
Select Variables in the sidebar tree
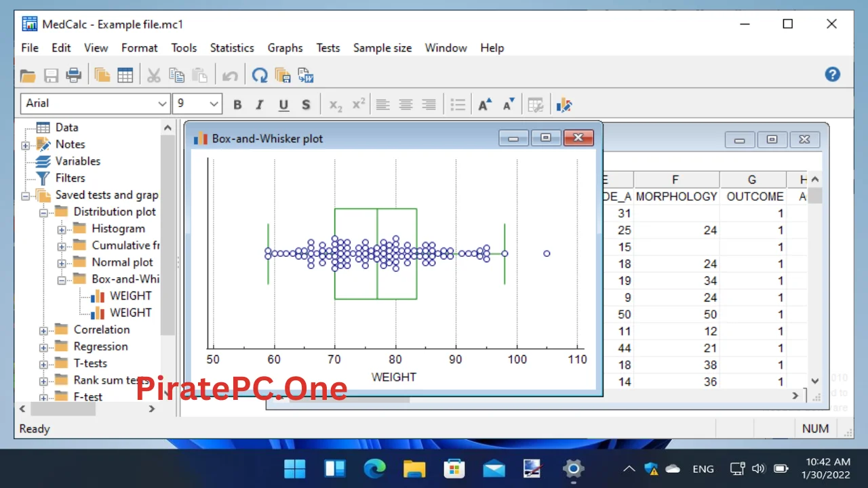coord(78,161)
